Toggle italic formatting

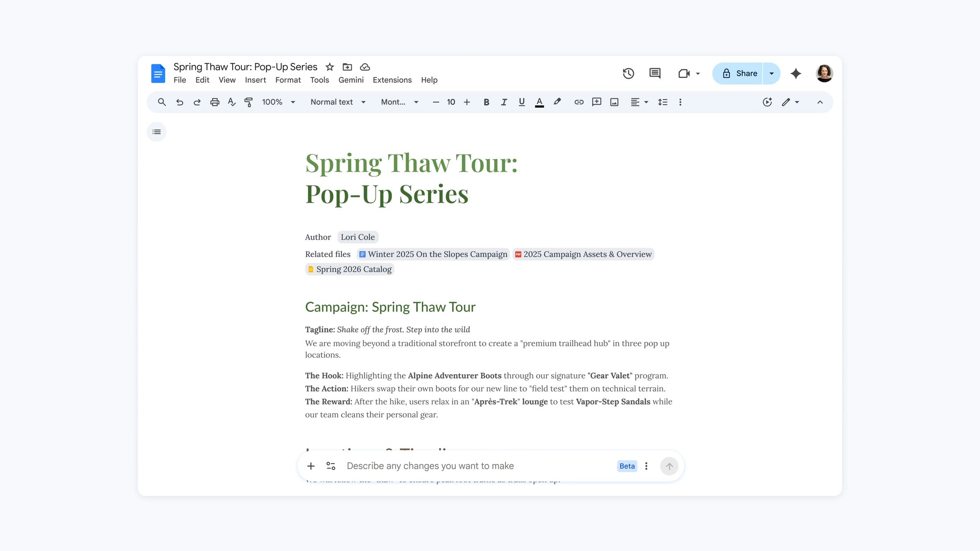(504, 102)
